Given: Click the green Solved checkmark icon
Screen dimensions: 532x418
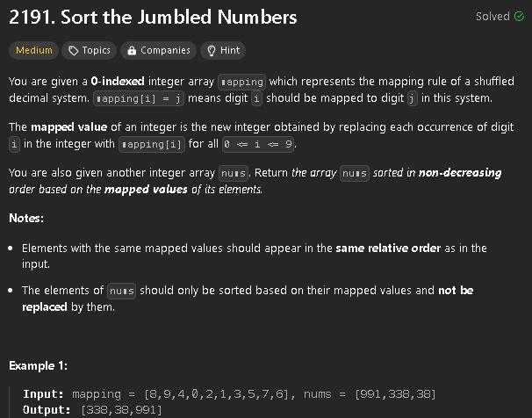Looking at the screenshot, I should tap(519, 17).
